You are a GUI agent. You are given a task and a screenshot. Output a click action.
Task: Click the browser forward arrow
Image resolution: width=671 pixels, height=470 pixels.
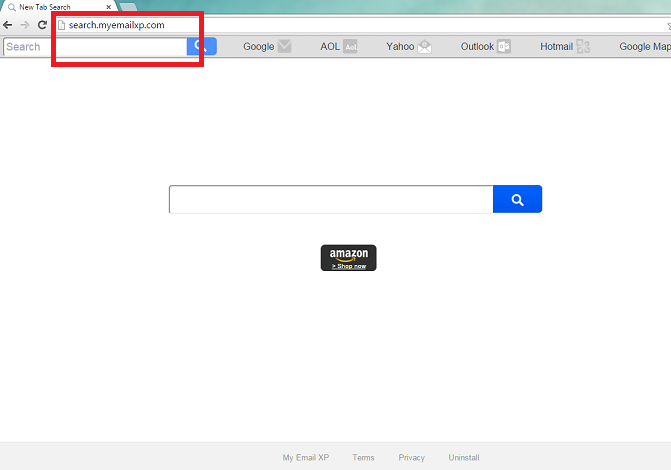tap(25, 24)
